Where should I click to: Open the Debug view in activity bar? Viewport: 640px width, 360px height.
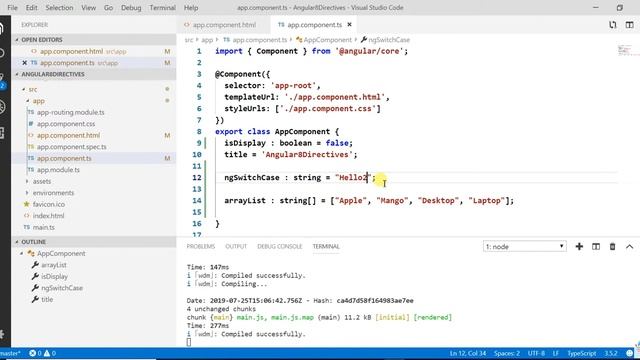(x=2, y=107)
